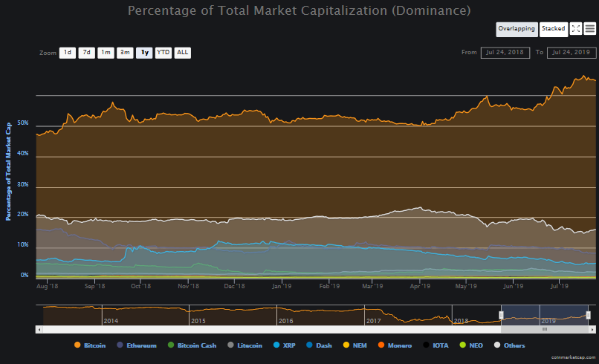Switch chart to Stacked view
The width and height of the screenshot is (599, 364).
[554, 29]
